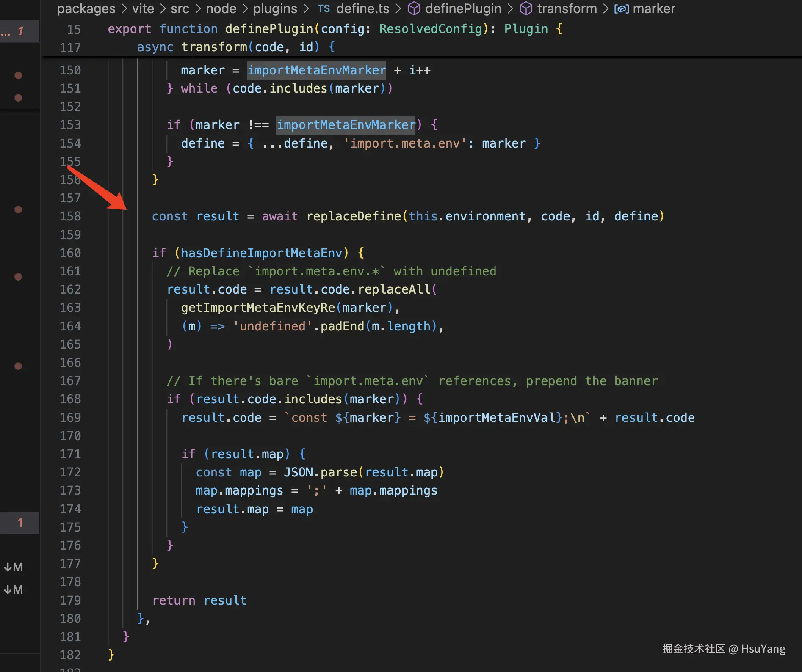
Task: Click the while keyword on line 151
Action: (x=199, y=88)
